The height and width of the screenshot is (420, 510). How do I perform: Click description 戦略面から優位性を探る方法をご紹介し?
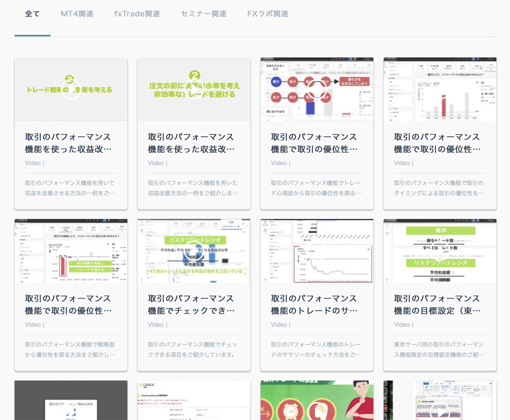[x=70, y=350]
